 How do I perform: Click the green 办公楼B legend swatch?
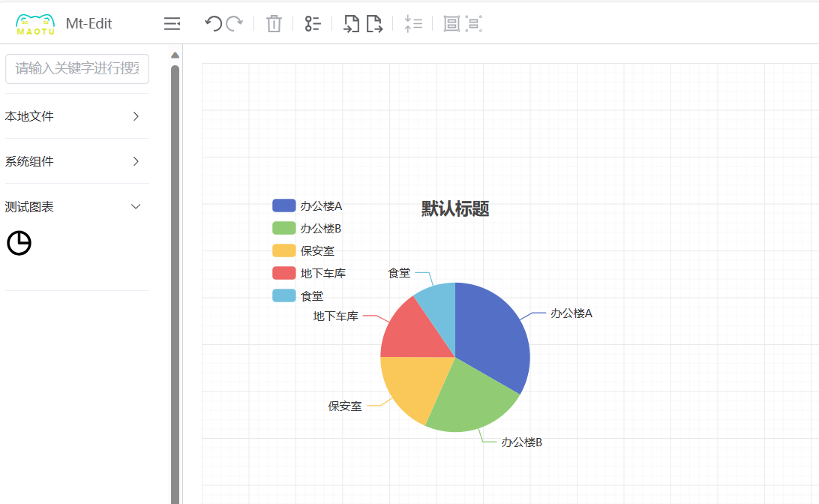tap(283, 229)
